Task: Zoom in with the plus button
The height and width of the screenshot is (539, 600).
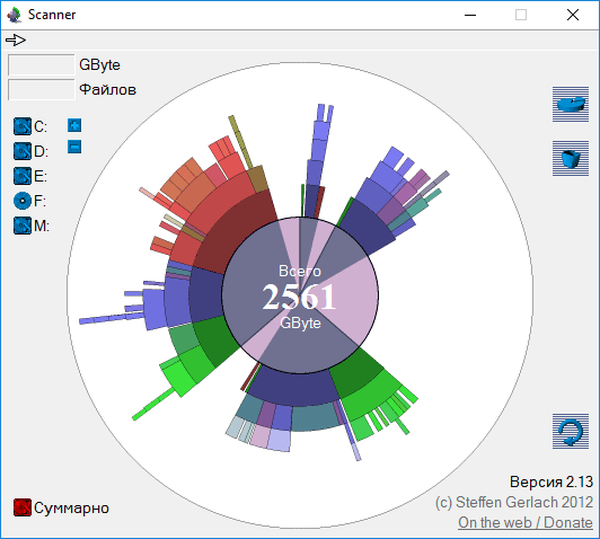Action: click(75, 126)
